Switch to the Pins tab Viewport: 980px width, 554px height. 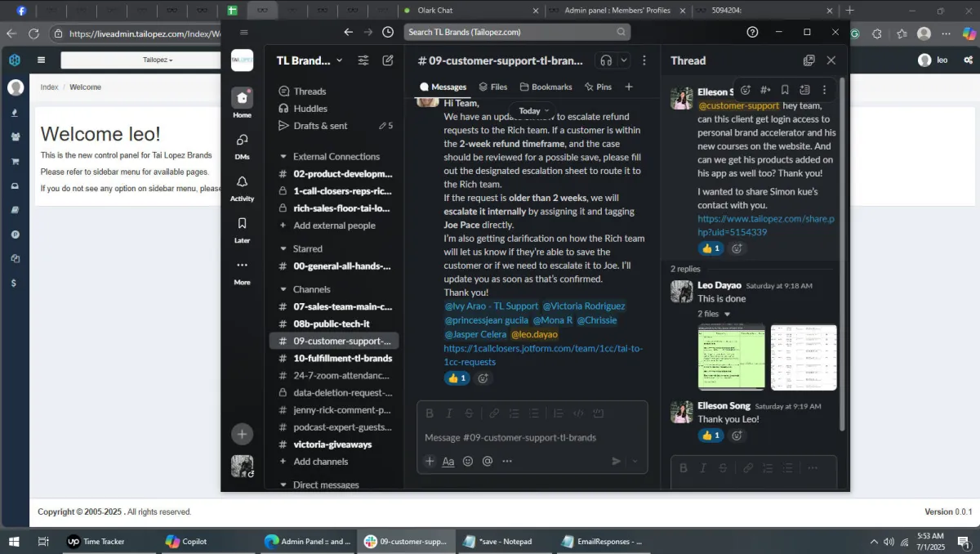coord(597,87)
